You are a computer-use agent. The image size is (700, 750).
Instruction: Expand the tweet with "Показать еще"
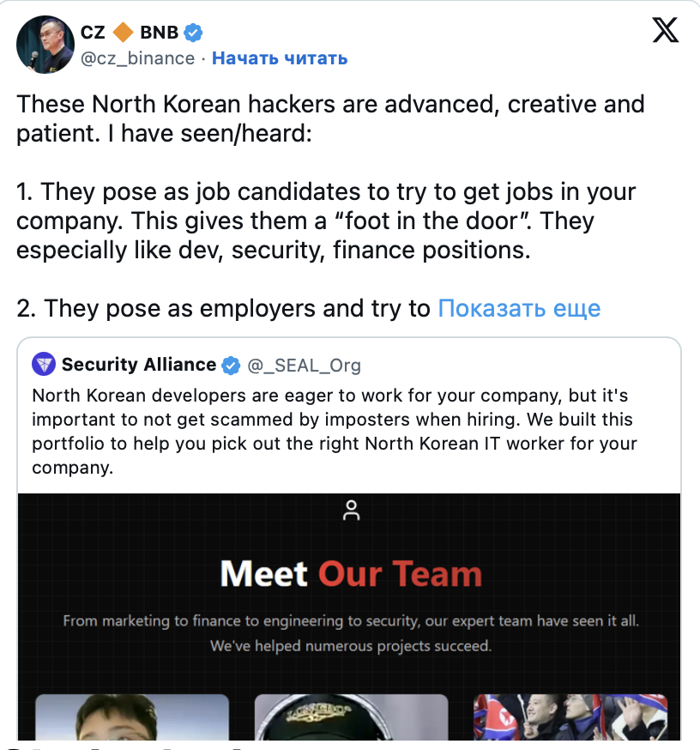[519, 308]
